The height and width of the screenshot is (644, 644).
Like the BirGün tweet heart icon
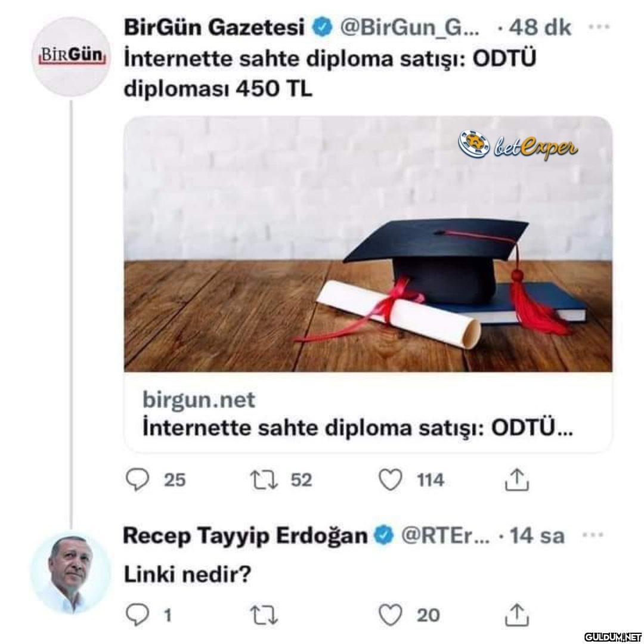(x=390, y=479)
